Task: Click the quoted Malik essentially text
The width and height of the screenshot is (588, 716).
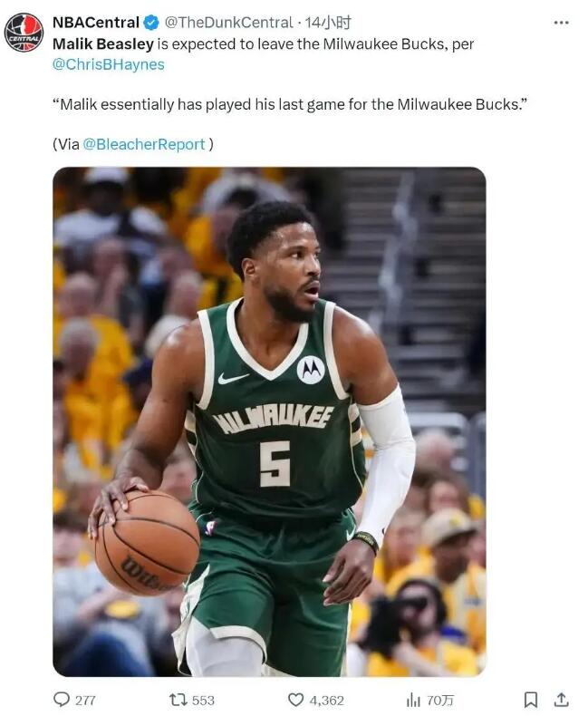Action: 290,104
